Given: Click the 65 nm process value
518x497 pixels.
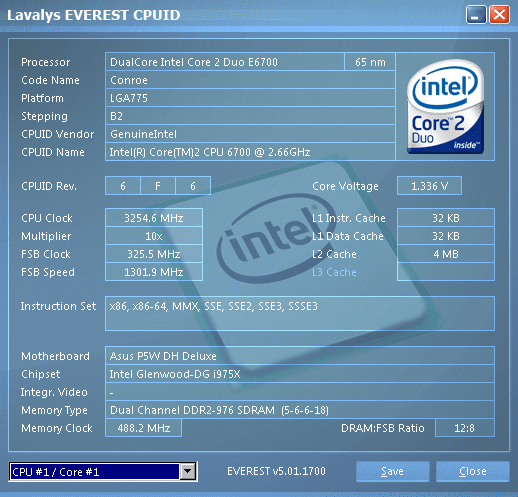Looking at the screenshot, I should coord(370,62).
